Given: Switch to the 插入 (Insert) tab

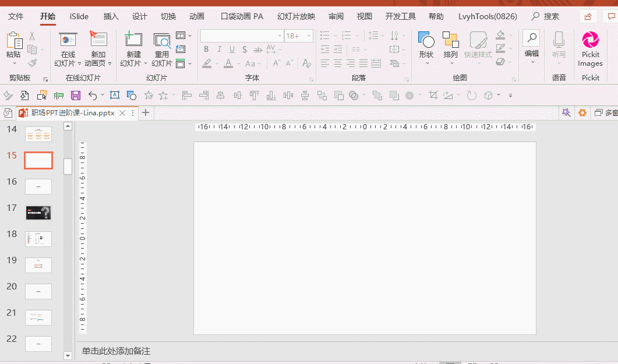Looking at the screenshot, I should coord(111,16).
